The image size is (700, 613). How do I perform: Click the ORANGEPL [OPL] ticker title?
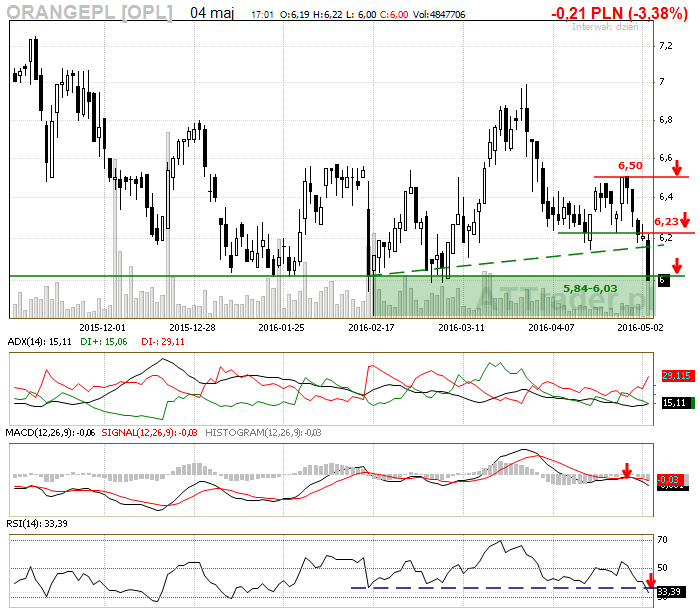pos(89,13)
